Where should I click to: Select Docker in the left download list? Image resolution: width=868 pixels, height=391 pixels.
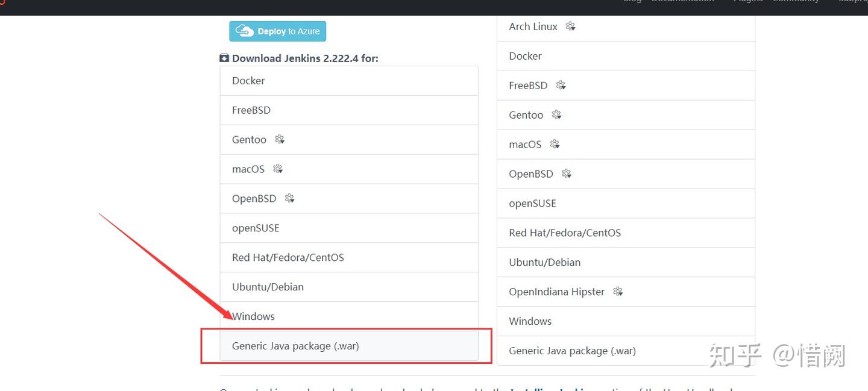(248, 81)
